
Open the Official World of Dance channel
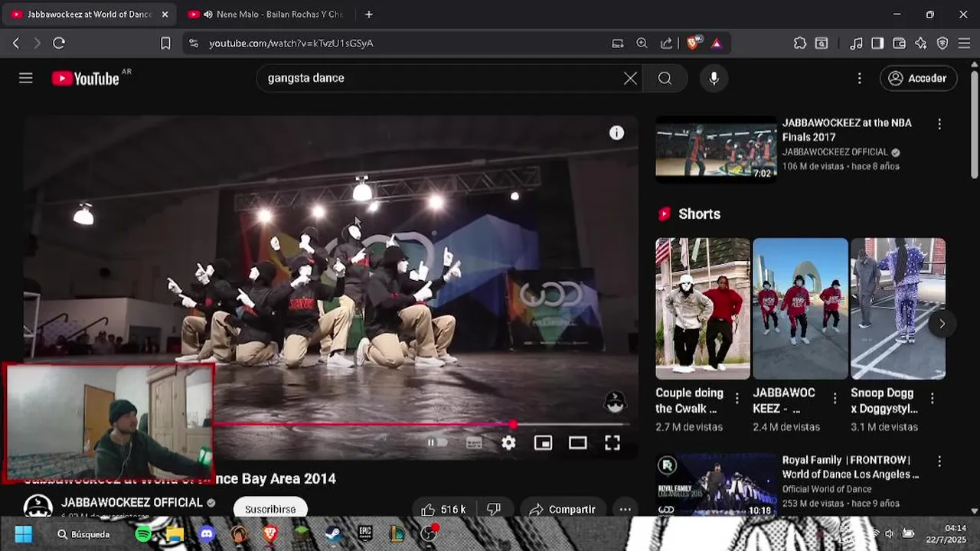(827, 489)
